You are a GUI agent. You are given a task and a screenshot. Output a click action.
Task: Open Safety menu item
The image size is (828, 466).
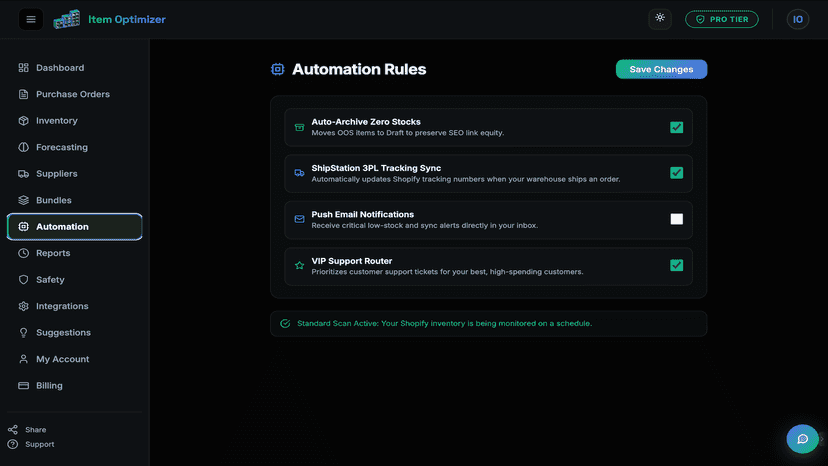pos(74,279)
